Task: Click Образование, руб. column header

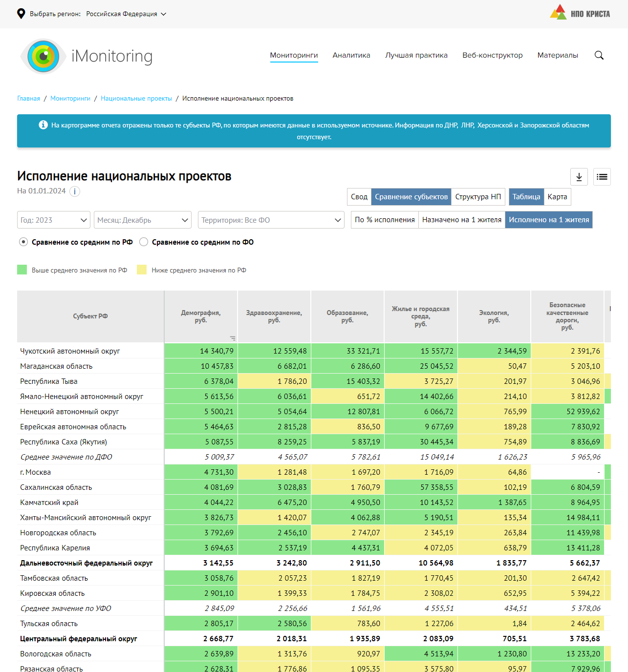Action: [347, 316]
